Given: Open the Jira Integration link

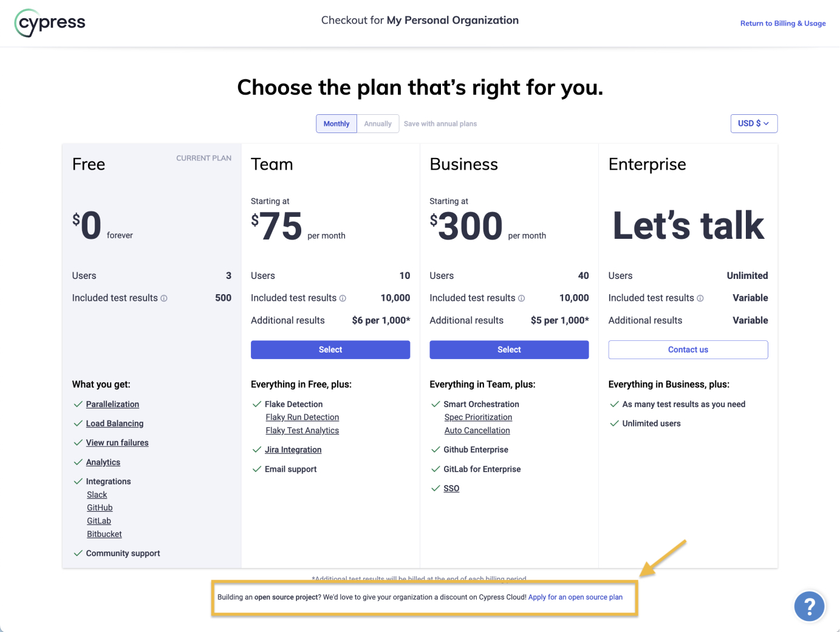Looking at the screenshot, I should click(293, 449).
